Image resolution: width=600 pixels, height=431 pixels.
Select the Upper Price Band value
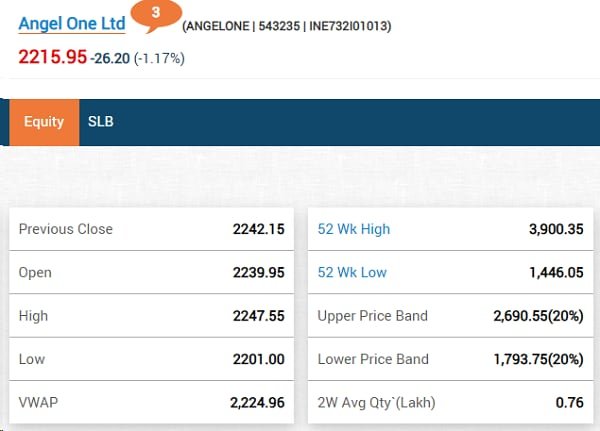click(538, 316)
